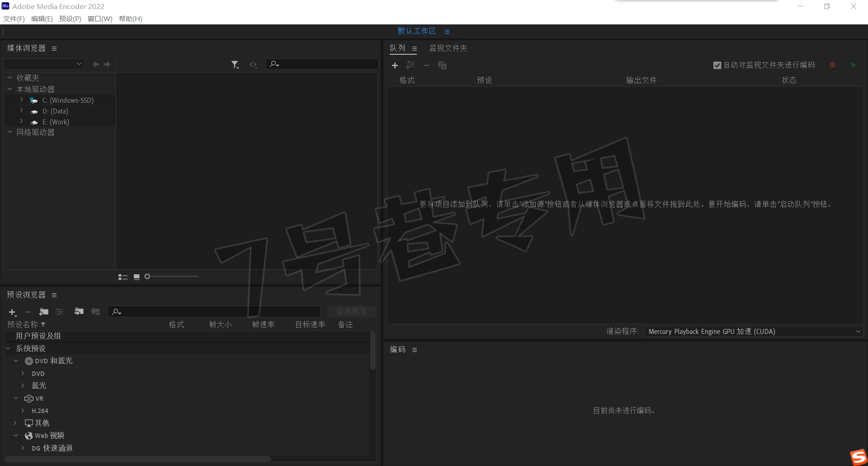868x466 pixels.
Task: Click the Preset Browser search field
Action: 214,311
